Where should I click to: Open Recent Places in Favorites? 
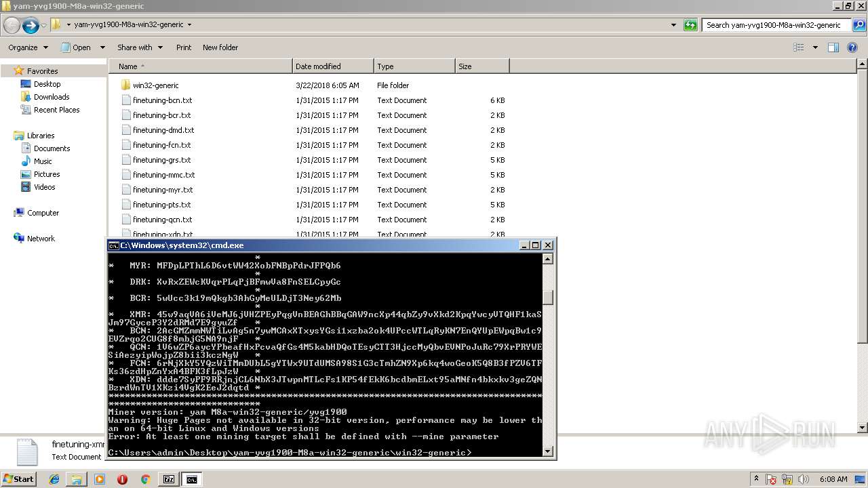[x=56, y=110]
